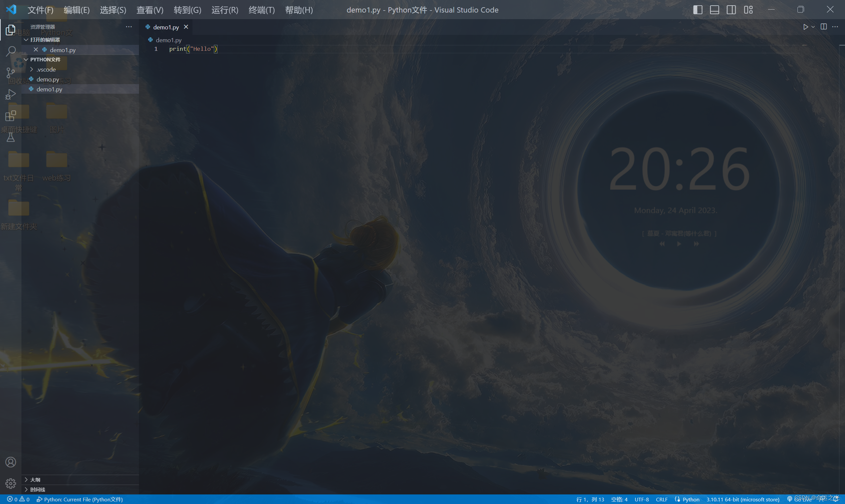The image size is (845, 504).
Task: Open Run and Debug view icon
Action: (11, 94)
